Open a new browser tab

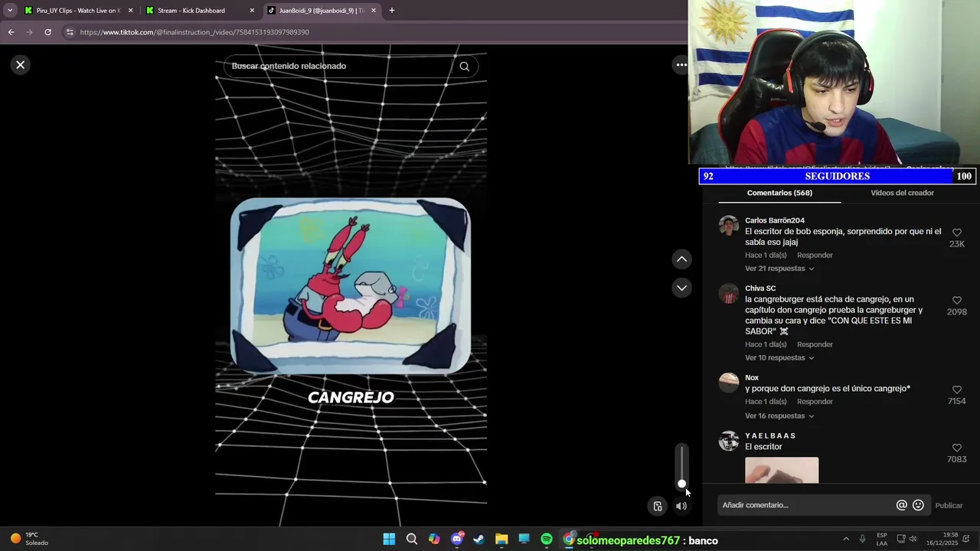click(392, 11)
